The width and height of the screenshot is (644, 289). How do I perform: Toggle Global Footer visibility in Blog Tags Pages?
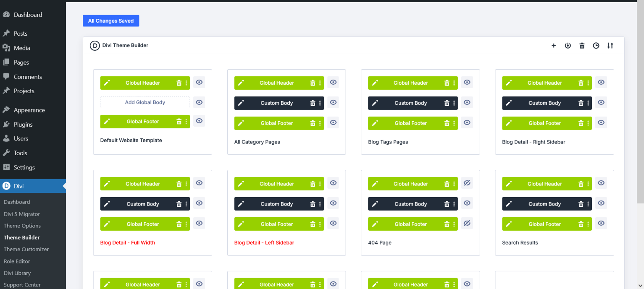(467, 122)
